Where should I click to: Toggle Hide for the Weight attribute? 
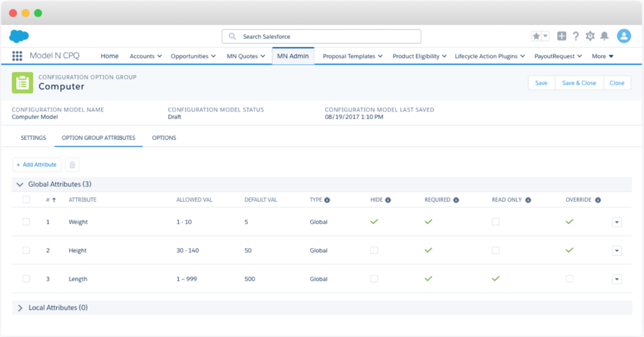pos(374,222)
